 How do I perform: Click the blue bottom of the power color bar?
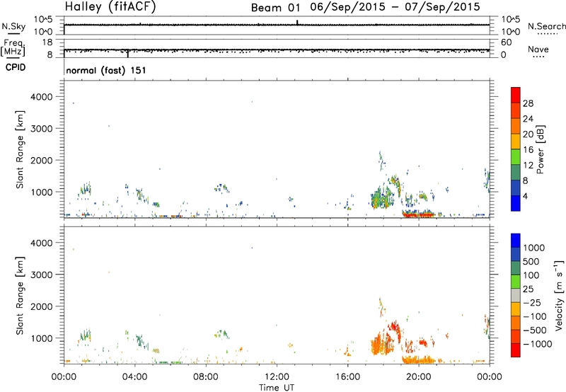tap(516, 203)
